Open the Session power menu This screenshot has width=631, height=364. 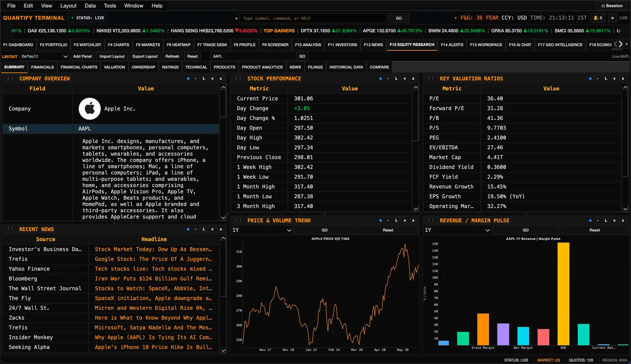(x=612, y=6)
